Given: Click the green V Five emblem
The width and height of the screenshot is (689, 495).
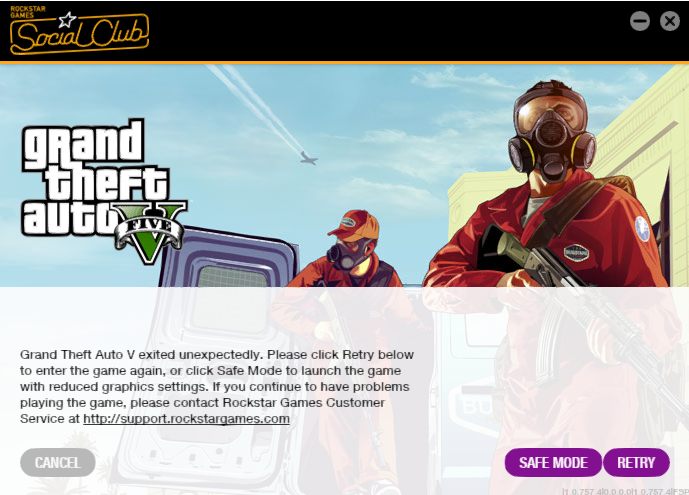Looking at the screenshot, I should pyautogui.click(x=149, y=231).
